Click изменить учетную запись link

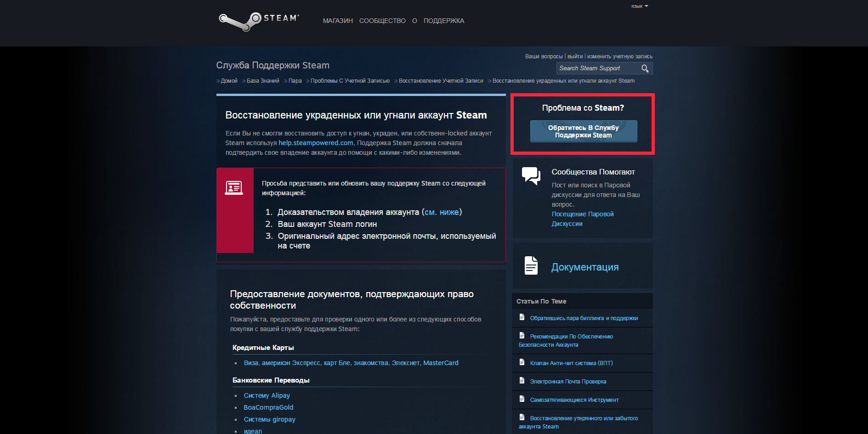(x=620, y=56)
